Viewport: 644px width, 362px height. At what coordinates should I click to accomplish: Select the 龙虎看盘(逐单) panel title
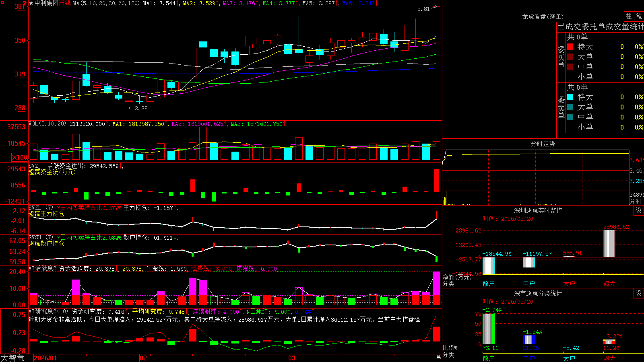pos(543,16)
